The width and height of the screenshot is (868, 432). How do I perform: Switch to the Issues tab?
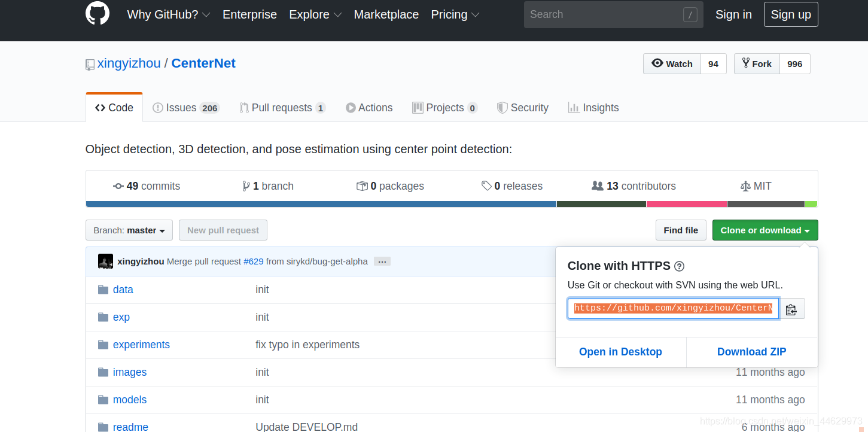point(185,108)
